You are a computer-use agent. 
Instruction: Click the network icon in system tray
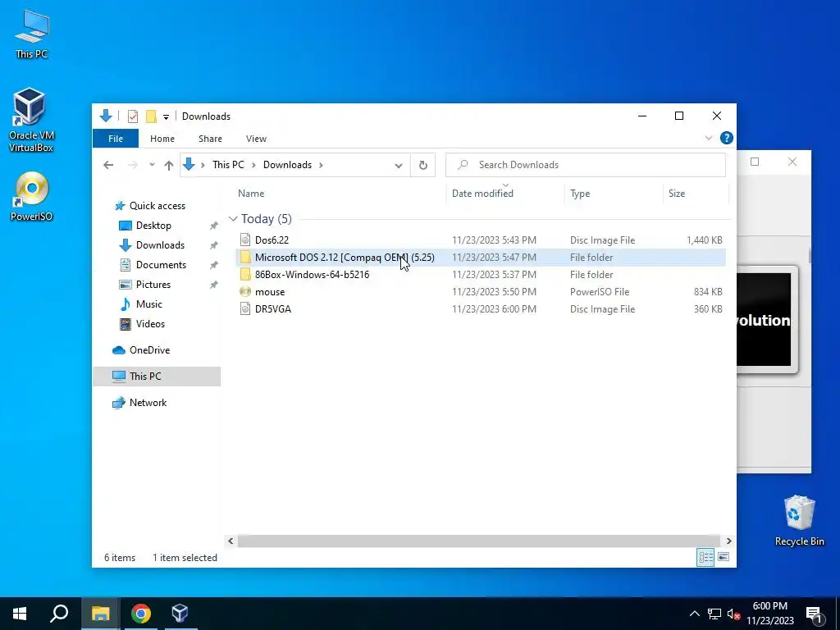point(714,614)
